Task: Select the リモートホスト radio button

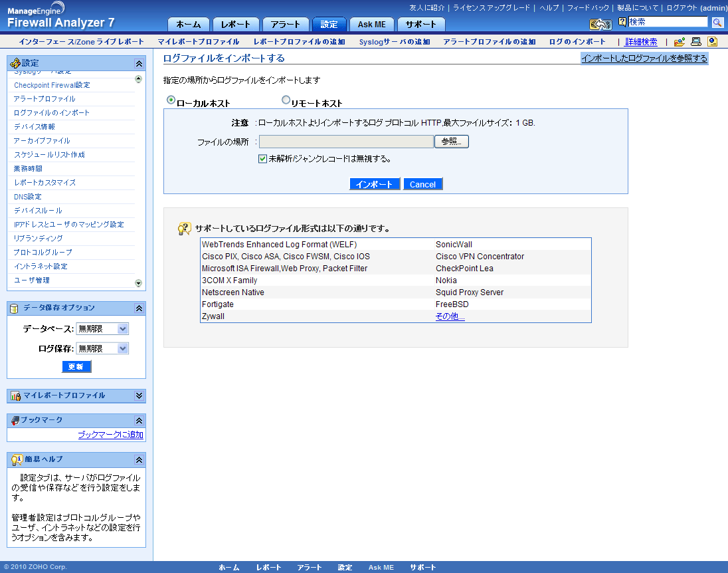Action: coord(286,100)
